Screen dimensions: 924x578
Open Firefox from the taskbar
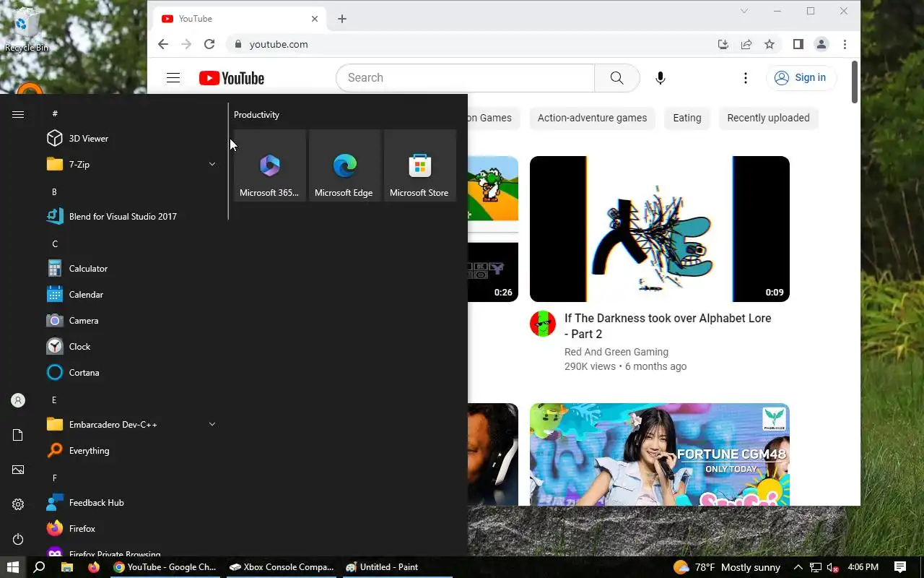(x=94, y=567)
